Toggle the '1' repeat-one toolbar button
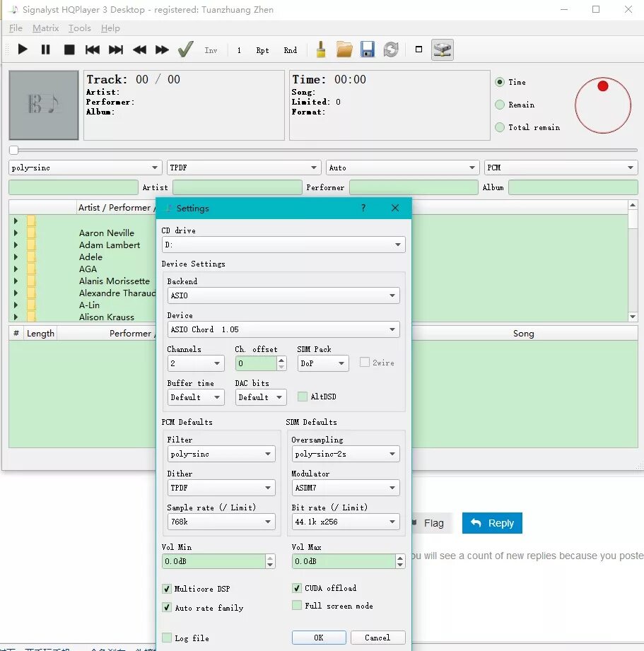Image resolution: width=644 pixels, height=651 pixels. [x=239, y=50]
